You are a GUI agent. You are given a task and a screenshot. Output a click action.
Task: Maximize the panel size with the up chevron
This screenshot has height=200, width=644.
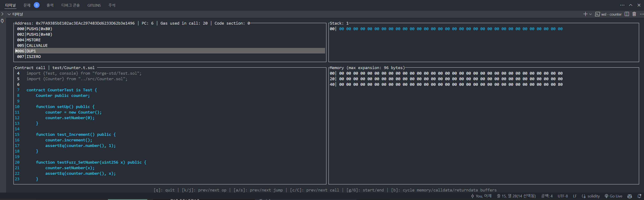click(x=631, y=5)
